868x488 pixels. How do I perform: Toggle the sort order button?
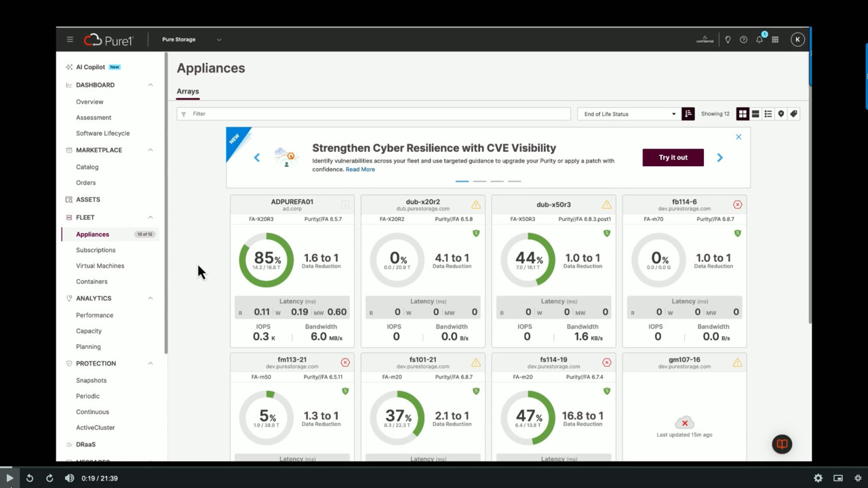(688, 114)
